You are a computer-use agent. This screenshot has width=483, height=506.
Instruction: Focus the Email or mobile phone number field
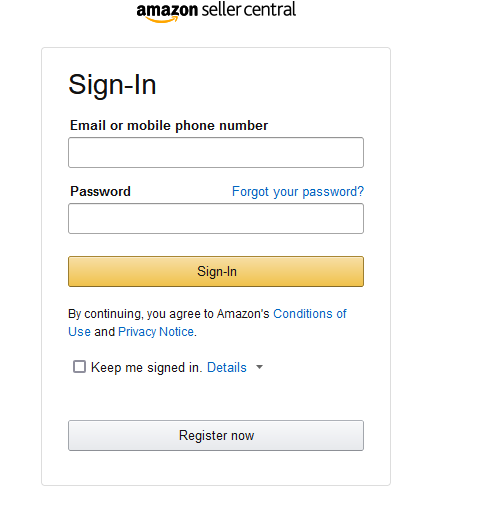tap(216, 152)
